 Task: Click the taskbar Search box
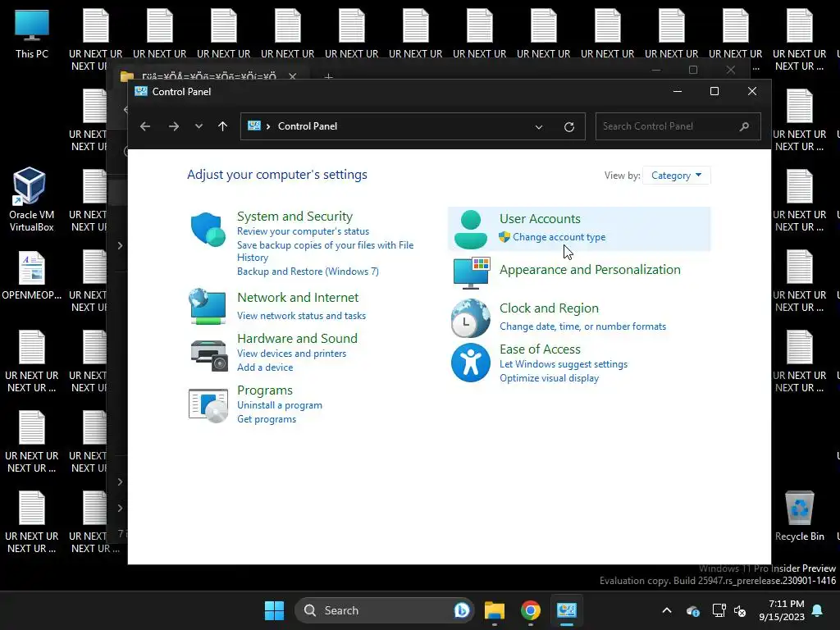coord(384,610)
